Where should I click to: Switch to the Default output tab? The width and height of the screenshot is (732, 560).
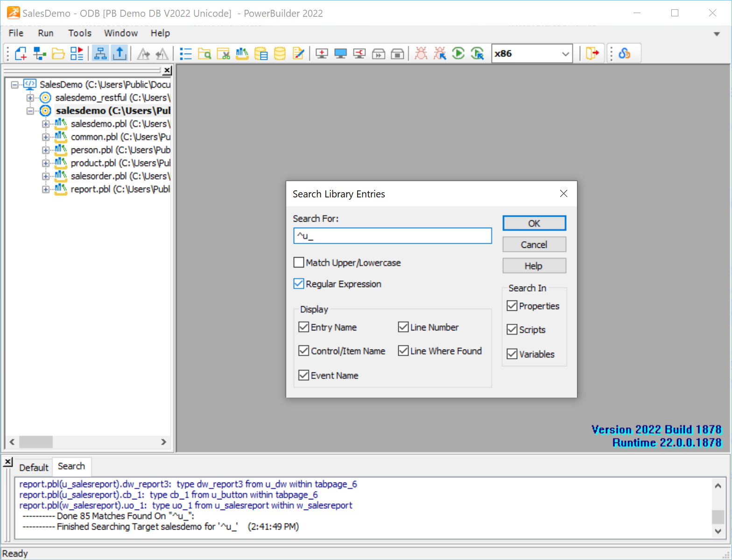coord(34,467)
